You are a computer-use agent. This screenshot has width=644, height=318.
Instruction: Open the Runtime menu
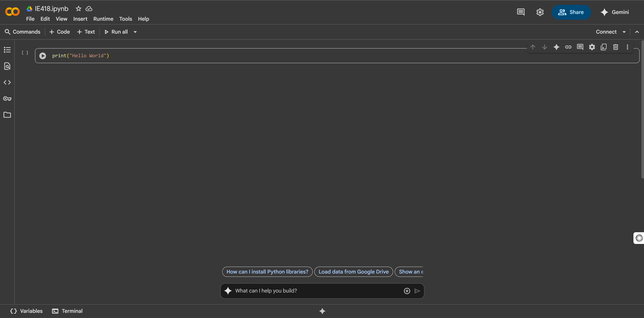(103, 19)
